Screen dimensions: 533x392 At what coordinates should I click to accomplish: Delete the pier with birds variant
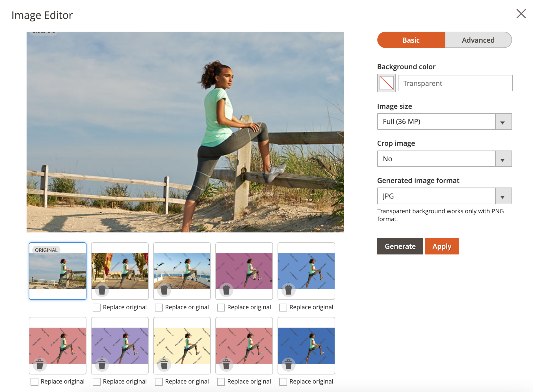click(164, 289)
